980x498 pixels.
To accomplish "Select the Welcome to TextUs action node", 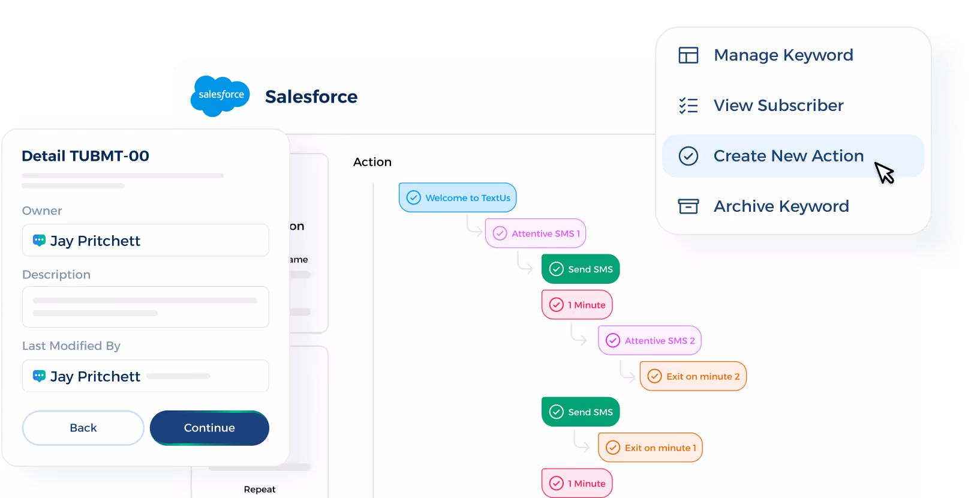I will (x=458, y=197).
